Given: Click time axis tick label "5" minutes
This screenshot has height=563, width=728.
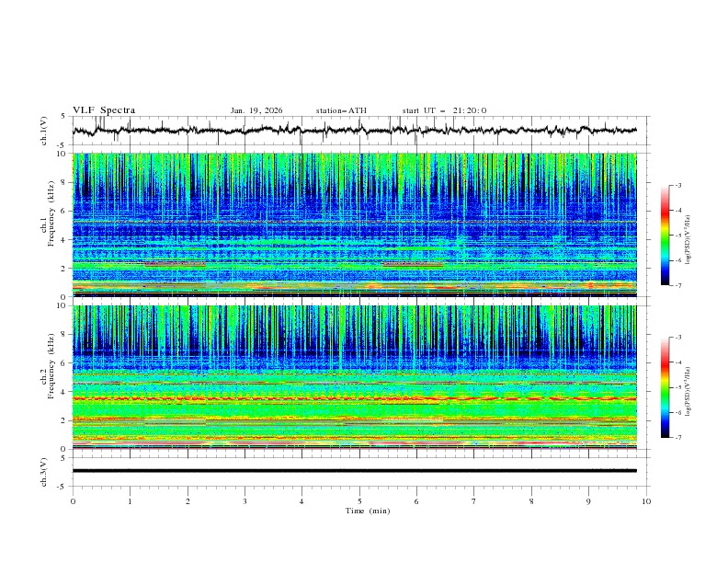Looking at the screenshot, I should [359, 501].
